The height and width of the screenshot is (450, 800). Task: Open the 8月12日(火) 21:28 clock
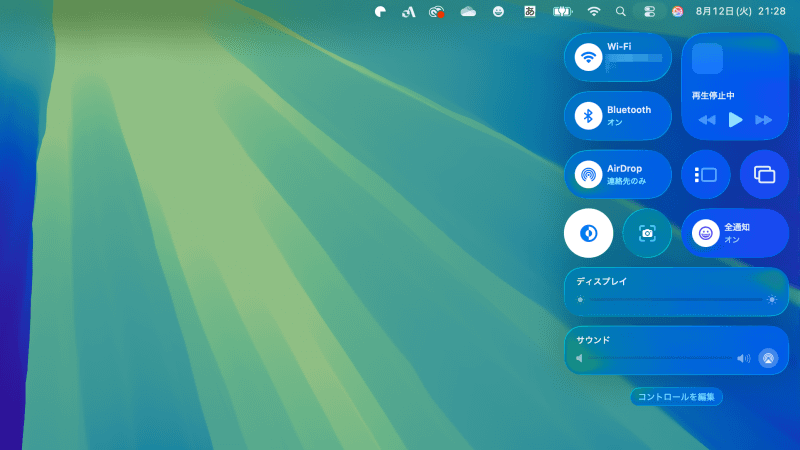[x=741, y=11]
